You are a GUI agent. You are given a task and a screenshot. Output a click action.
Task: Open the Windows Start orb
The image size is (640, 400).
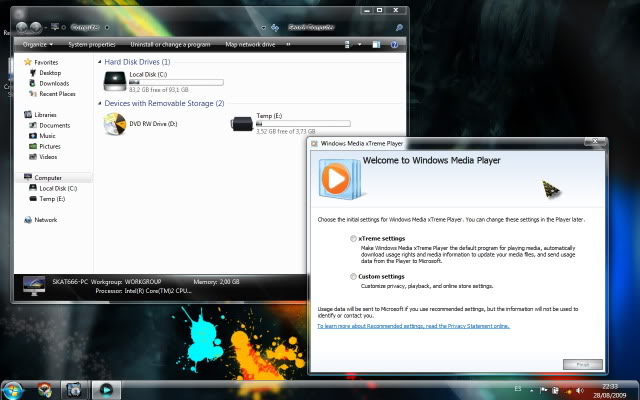(12, 390)
